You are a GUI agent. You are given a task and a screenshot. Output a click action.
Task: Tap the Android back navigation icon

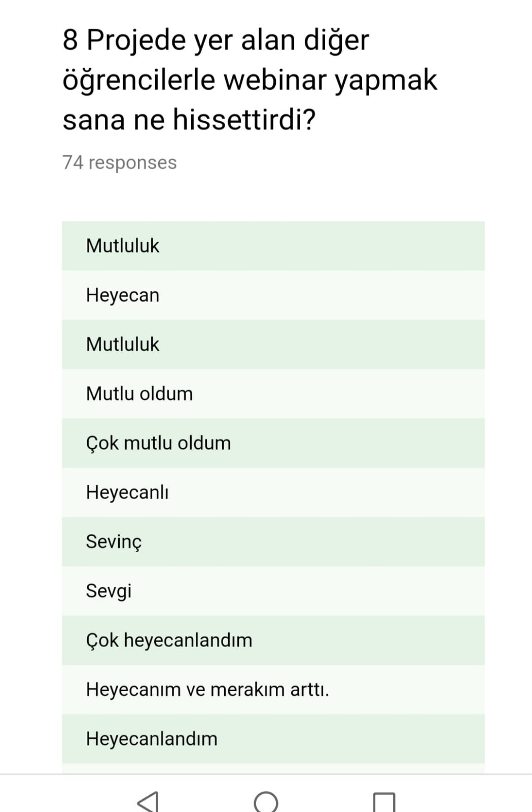(148, 801)
